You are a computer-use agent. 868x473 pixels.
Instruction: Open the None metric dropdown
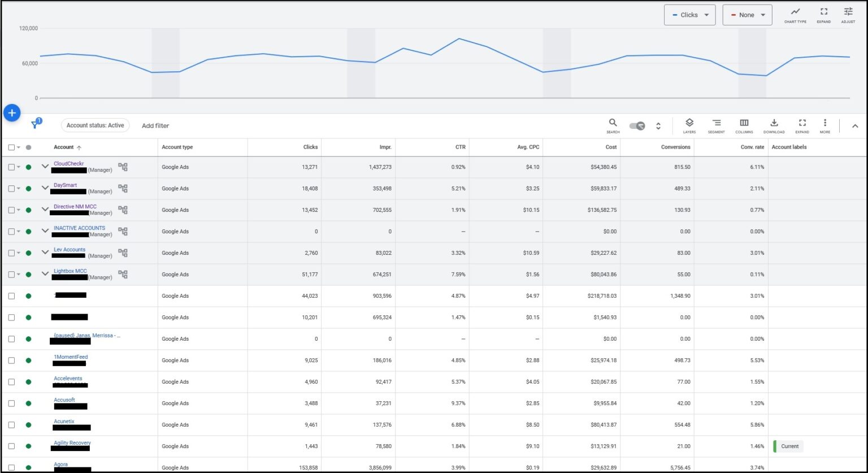(x=747, y=15)
